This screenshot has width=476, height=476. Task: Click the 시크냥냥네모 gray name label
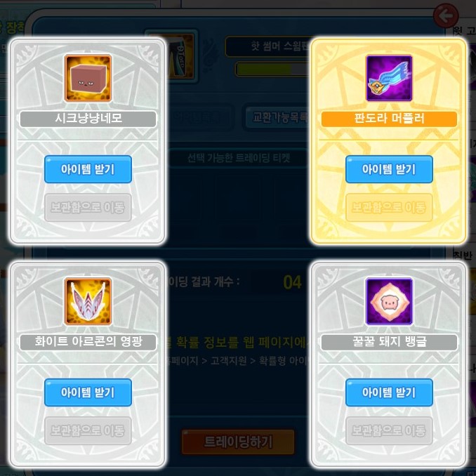click(88, 119)
